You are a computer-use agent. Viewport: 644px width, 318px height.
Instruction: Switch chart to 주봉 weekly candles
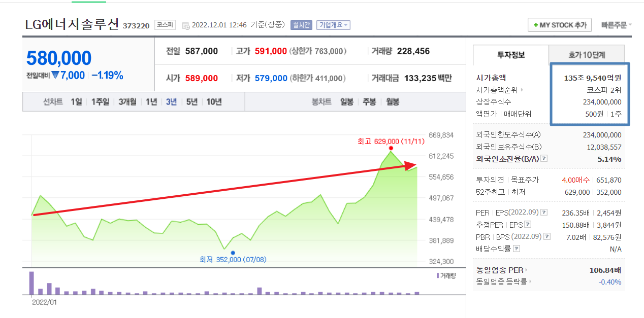click(x=369, y=101)
